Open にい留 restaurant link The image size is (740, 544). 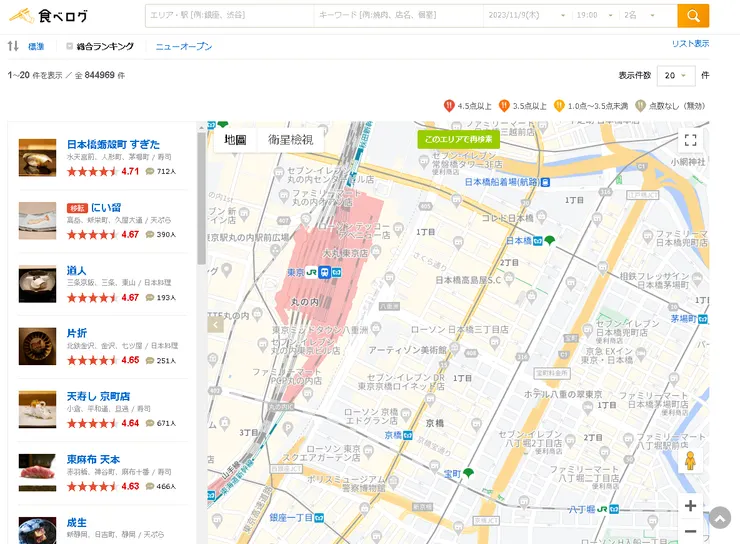(x=106, y=208)
